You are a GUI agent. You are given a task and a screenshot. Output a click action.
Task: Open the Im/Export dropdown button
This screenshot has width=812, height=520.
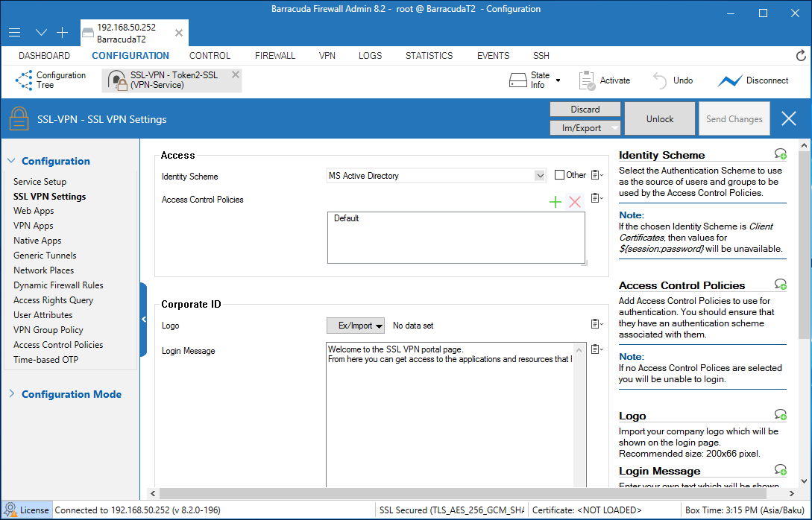(x=585, y=128)
